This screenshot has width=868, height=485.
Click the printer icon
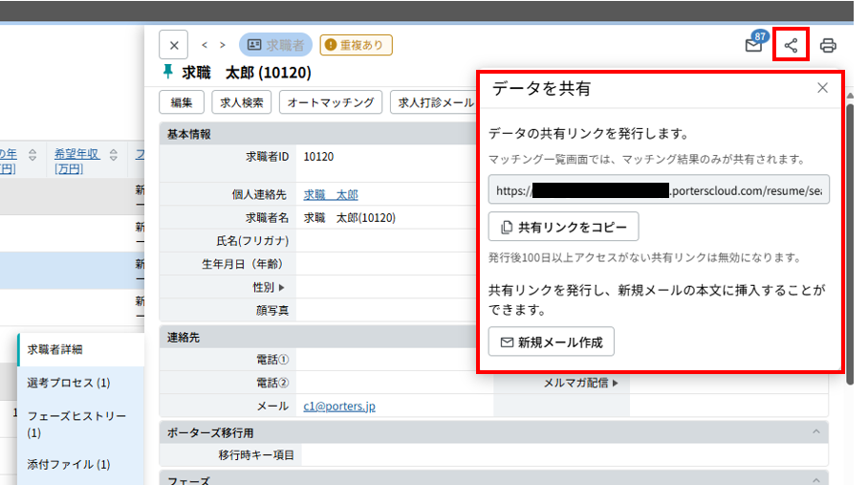(828, 45)
